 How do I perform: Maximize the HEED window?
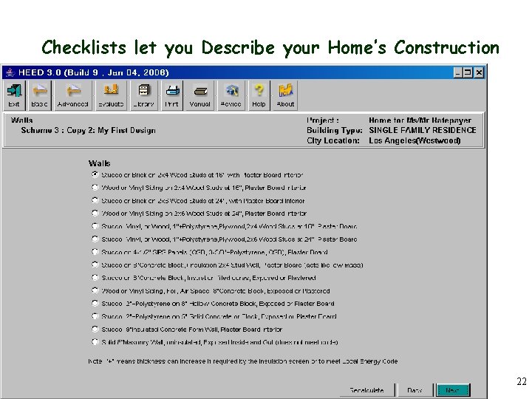[x=468, y=72]
